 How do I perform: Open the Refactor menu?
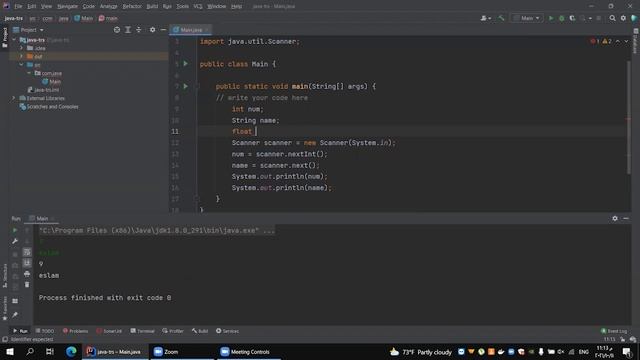[x=132, y=6]
